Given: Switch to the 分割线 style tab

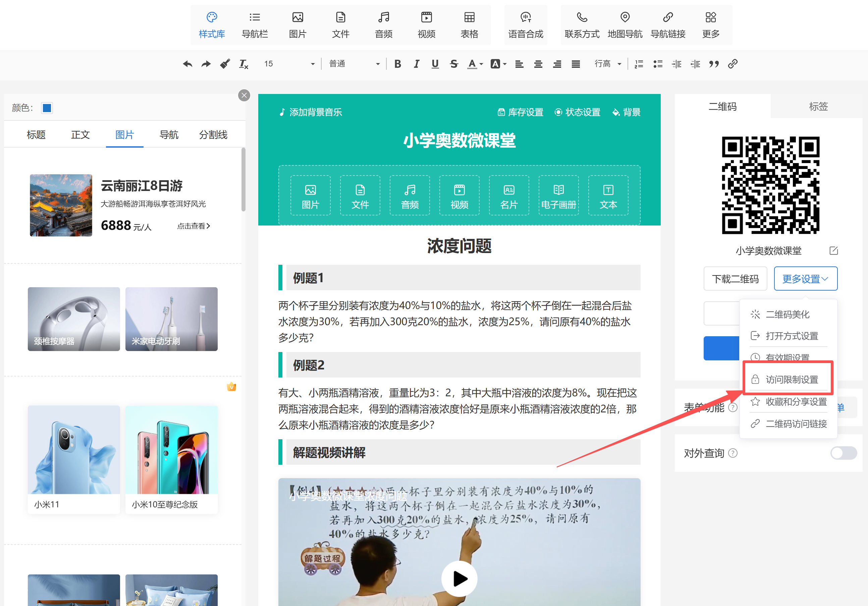Looking at the screenshot, I should tap(213, 135).
